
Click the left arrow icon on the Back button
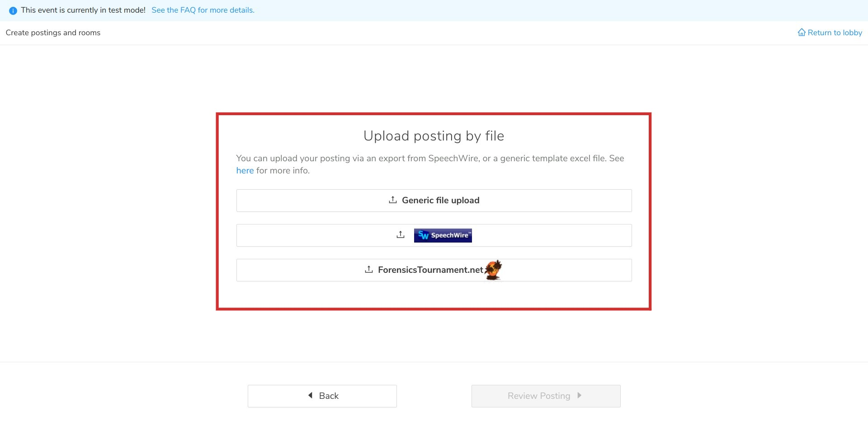311,395
